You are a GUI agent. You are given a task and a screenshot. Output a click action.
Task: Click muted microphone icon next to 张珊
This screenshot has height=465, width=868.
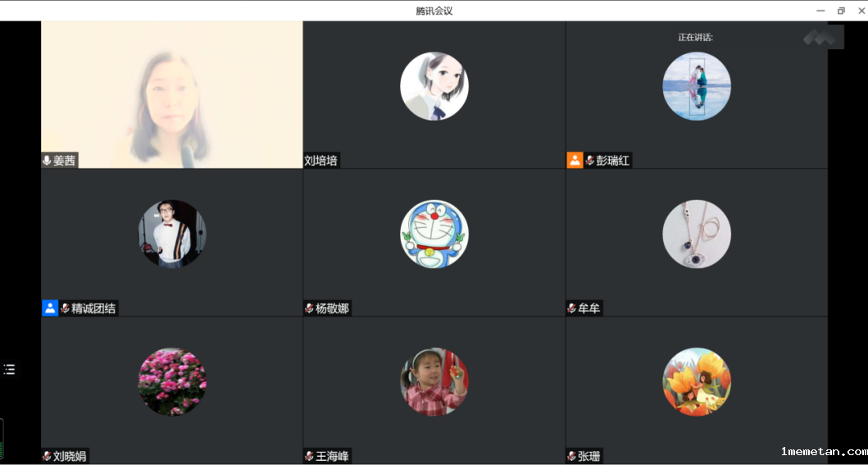572,456
